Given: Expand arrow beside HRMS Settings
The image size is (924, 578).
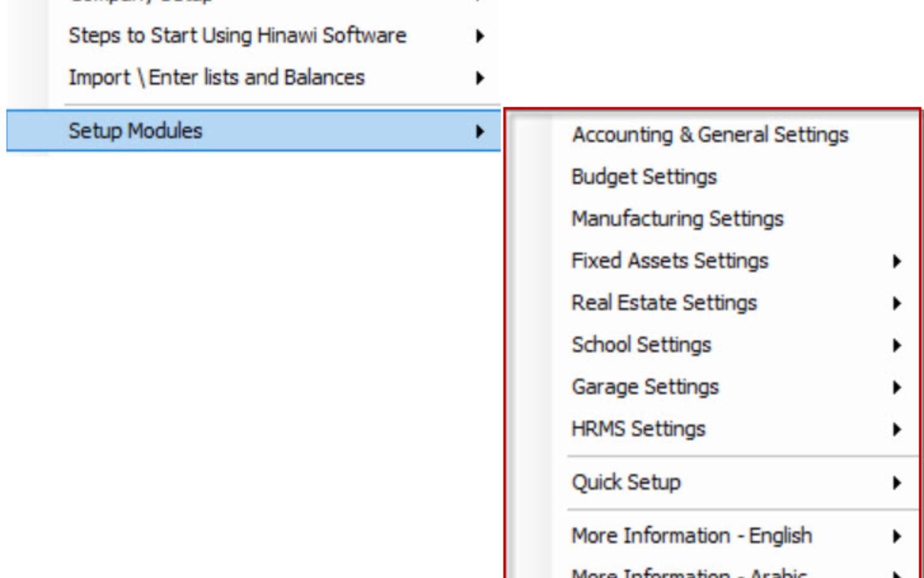Looking at the screenshot, I should [897, 430].
